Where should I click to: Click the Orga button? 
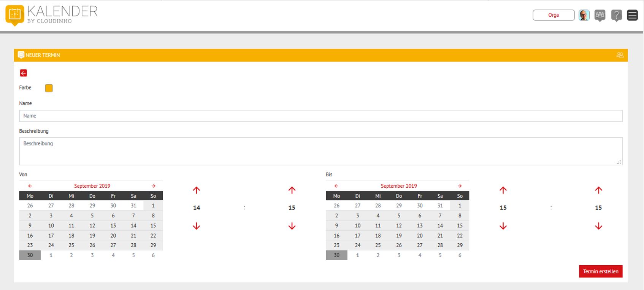pos(554,15)
